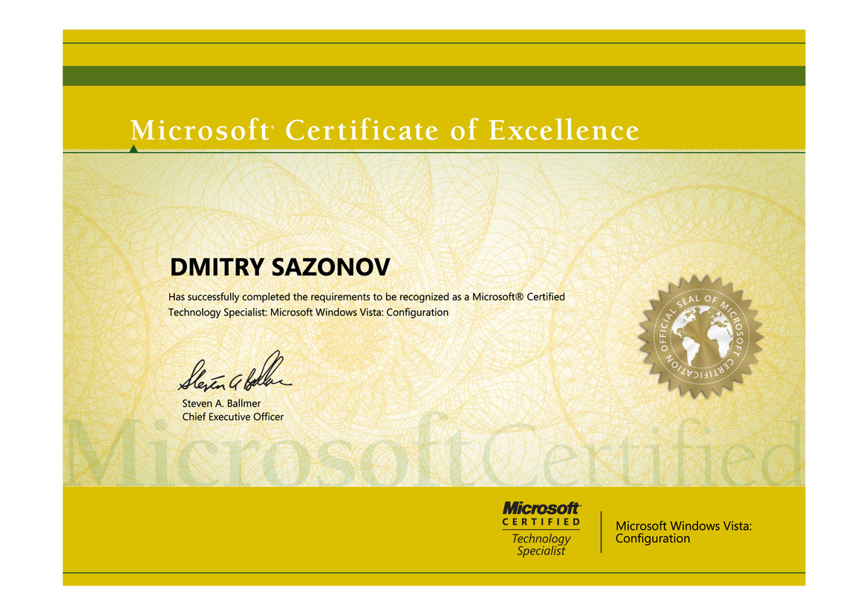
Task: Click the 'Microsoft Certificate of Excellence' heading
Action: [x=385, y=131]
